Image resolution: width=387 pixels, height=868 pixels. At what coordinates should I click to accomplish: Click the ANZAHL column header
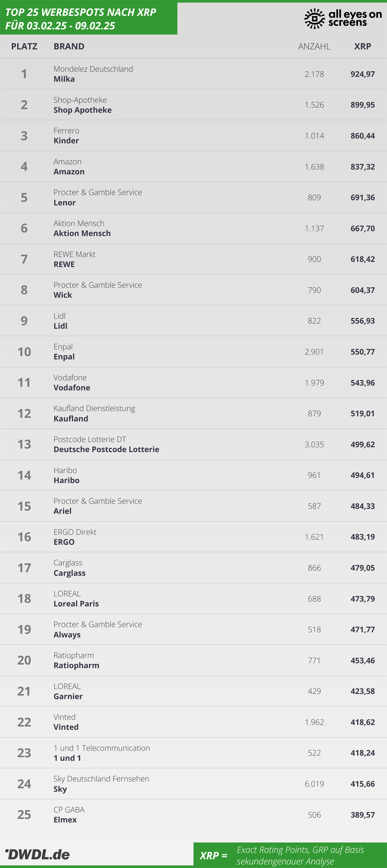tap(314, 46)
